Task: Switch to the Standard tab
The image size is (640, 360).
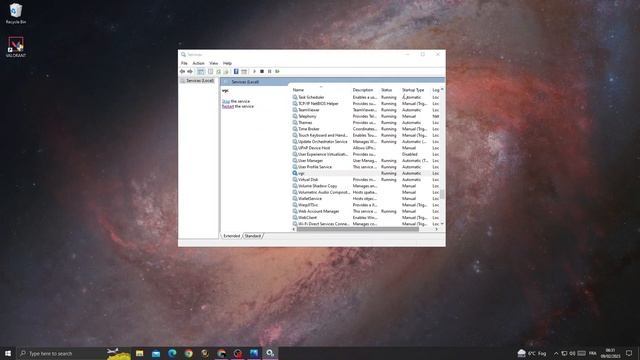Action: point(253,236)
